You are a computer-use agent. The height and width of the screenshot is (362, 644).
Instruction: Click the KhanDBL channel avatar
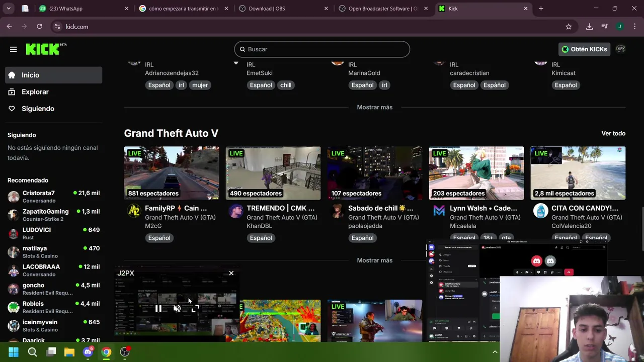click(x=235, y=211)
